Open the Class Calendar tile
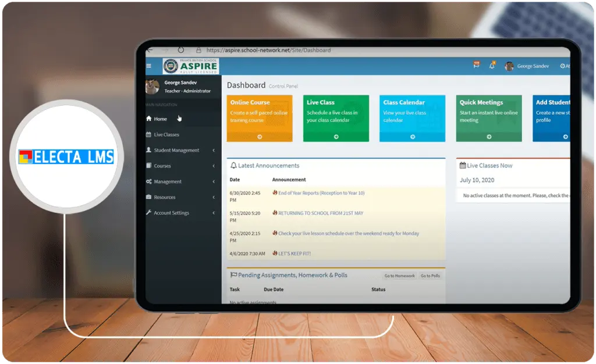 (413, 119)
